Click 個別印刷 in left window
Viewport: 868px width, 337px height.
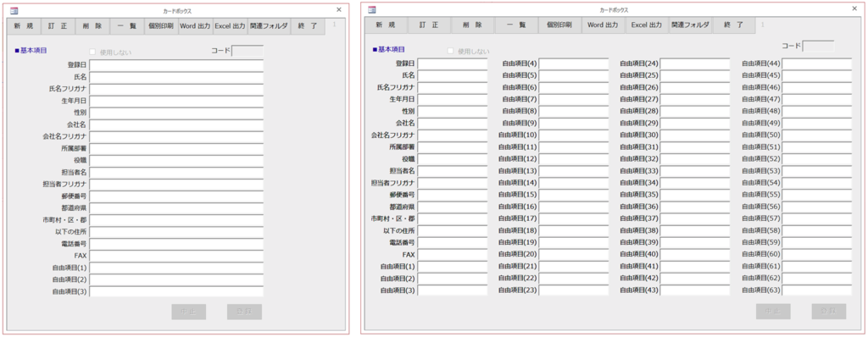161,26
